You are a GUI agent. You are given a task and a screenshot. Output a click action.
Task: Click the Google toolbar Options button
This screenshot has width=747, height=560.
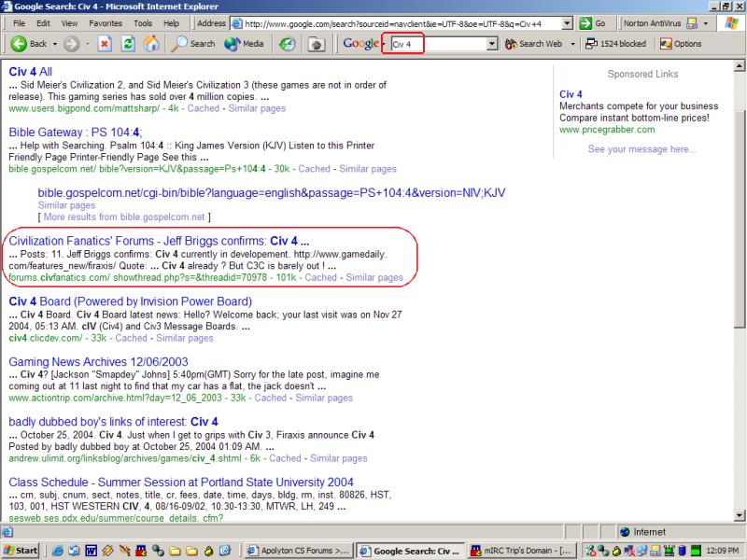pyautogui.click(x=681, y=44)
